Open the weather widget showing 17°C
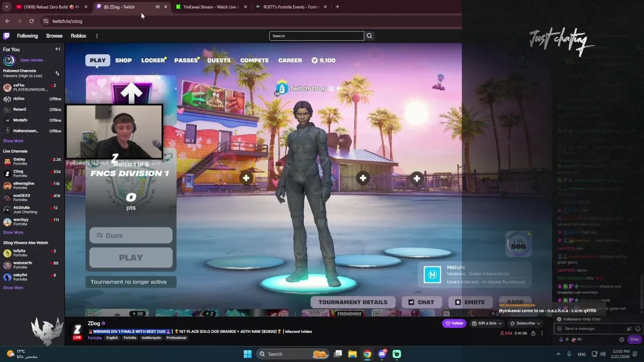This screenshot has width=644, height=362. click(23, 354)
